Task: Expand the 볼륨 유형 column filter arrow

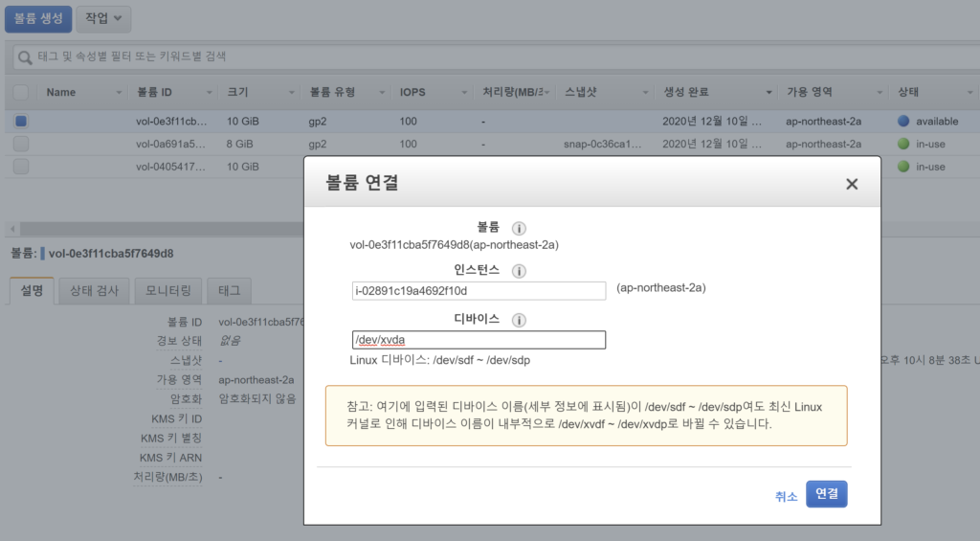Action: 383,93
